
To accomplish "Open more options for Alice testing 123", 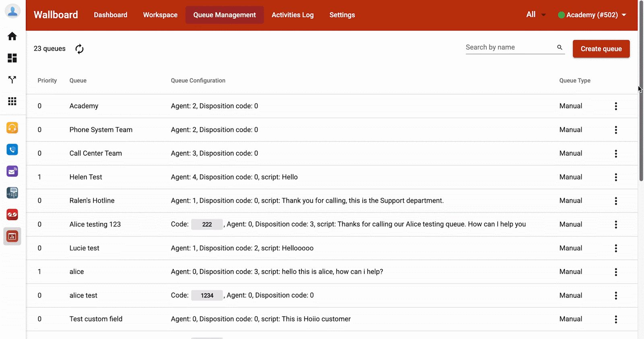I will (x=616, y=224).
